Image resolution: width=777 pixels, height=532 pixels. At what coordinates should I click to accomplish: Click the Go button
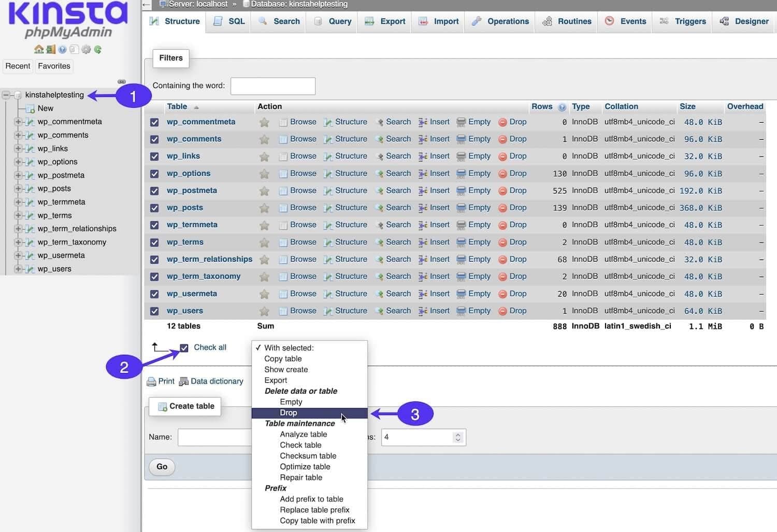point(161,467)
